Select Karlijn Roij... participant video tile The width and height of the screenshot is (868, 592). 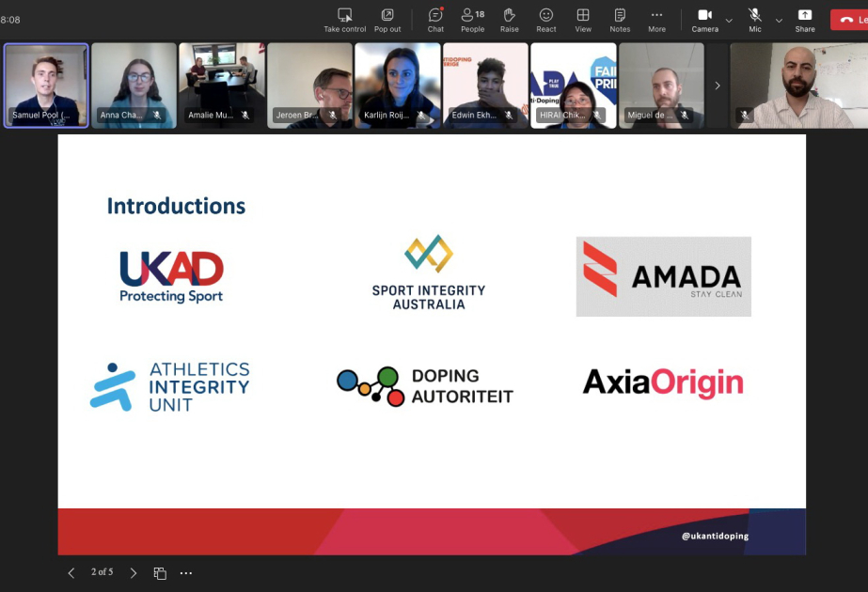[398, 86]
